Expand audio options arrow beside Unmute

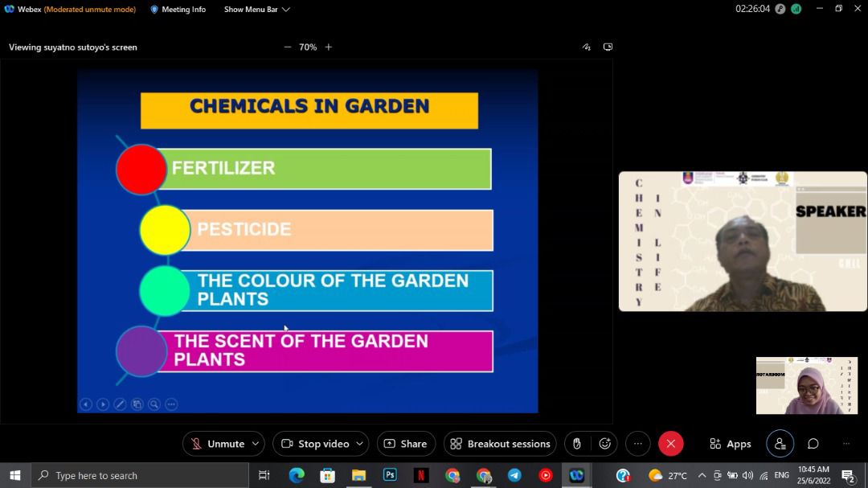pyautogui.click(x=256, y=444)
